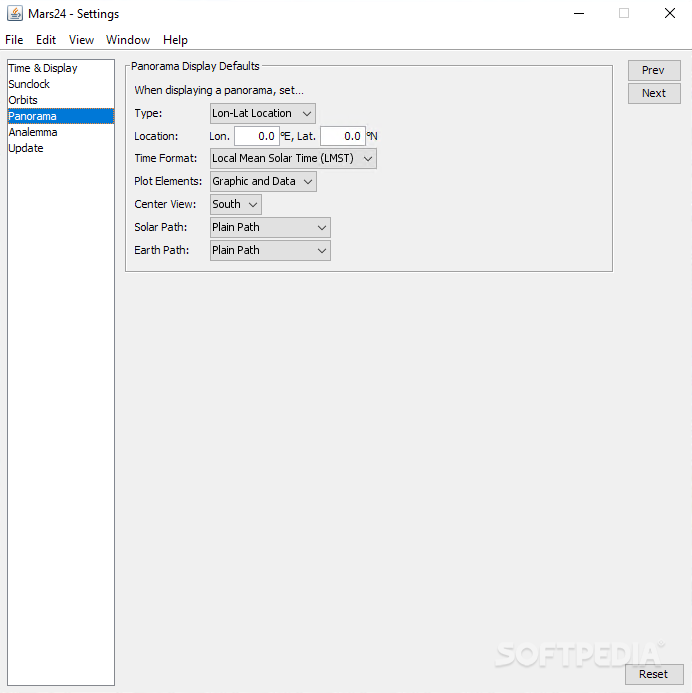Open the Type dropdown (Lon-Lat Location)
Viewport: 692px width, 693px height.
[262, 114]
